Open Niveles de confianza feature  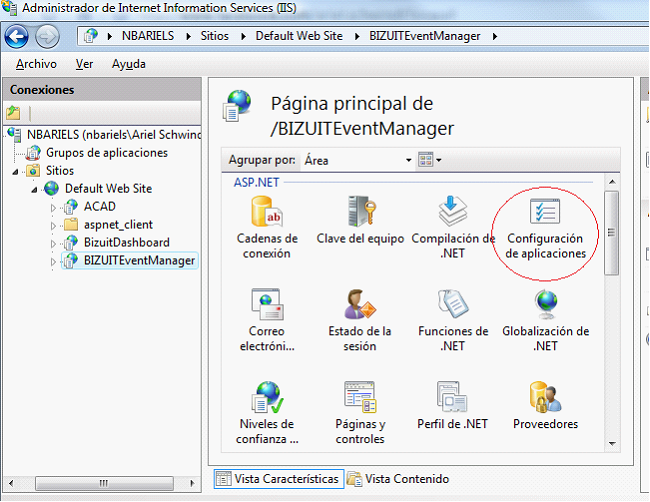pos(267,413)
